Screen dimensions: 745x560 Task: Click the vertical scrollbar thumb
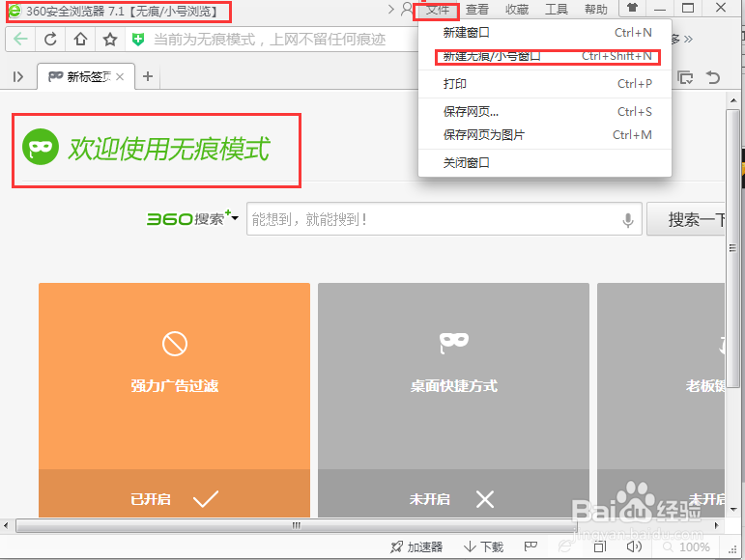[732, 248]
